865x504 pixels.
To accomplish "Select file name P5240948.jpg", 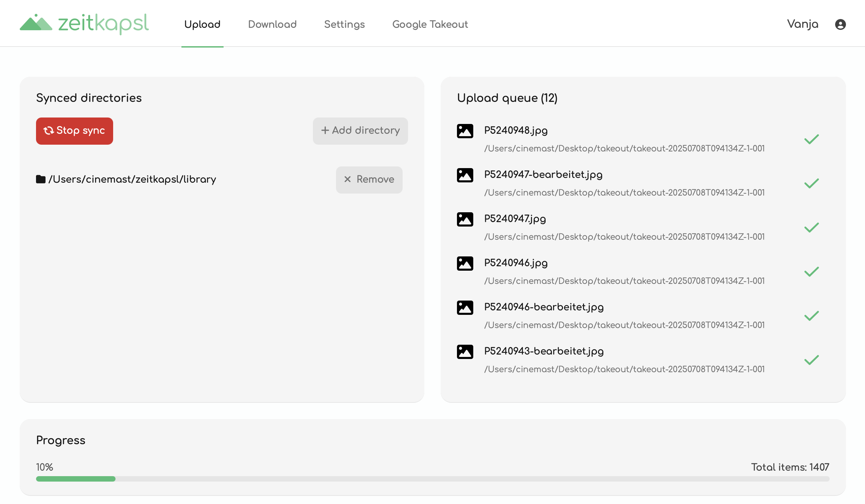I will (515, 131).
